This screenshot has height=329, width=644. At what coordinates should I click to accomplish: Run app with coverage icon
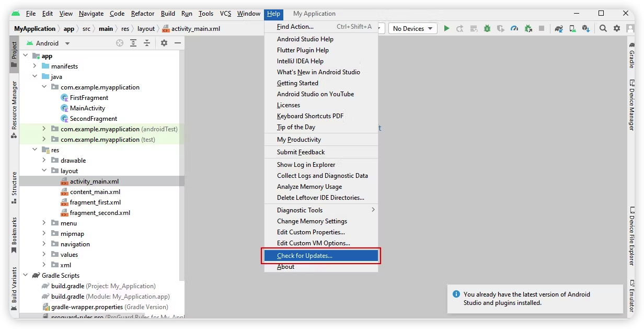(x=501, y=29)
